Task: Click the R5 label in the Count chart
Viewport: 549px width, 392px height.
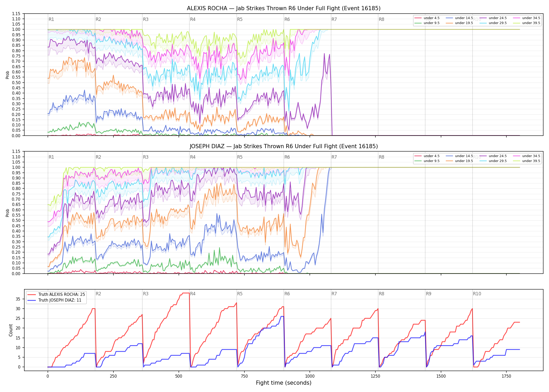Action: [x=240, y=294]
